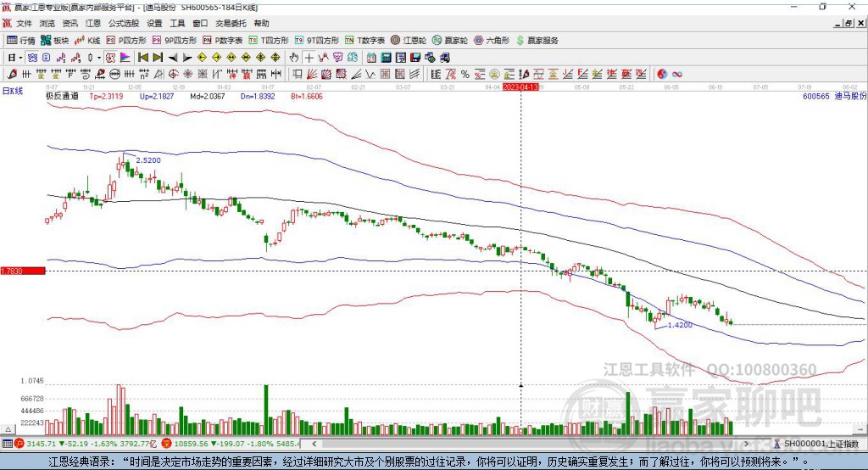Expand the 日 period dropdown arrow
The height and width of the screenshot is (470, 868).
coord(20,58)
